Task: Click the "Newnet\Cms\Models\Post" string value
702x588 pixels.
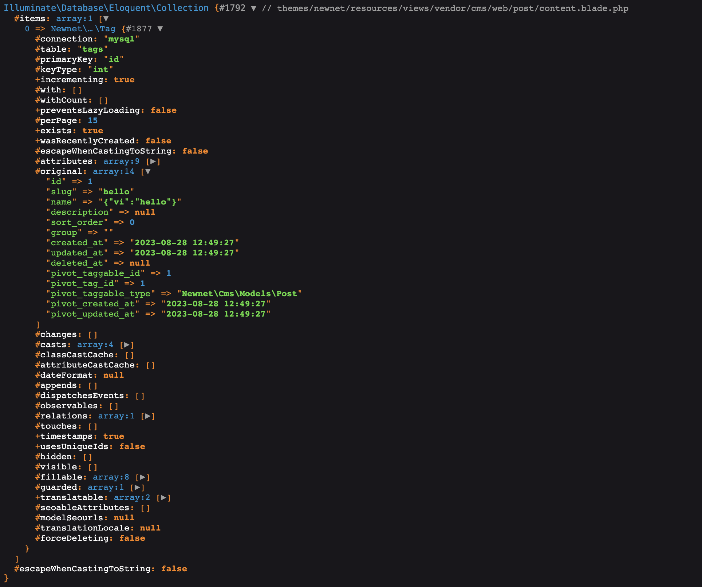Action: coord(239,294)
